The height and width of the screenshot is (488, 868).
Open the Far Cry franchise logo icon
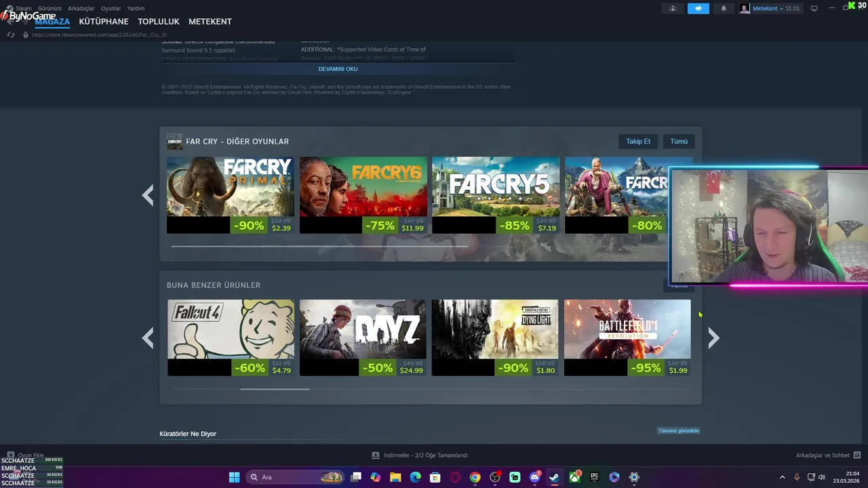pyautogui.click(x=174, y=141)
